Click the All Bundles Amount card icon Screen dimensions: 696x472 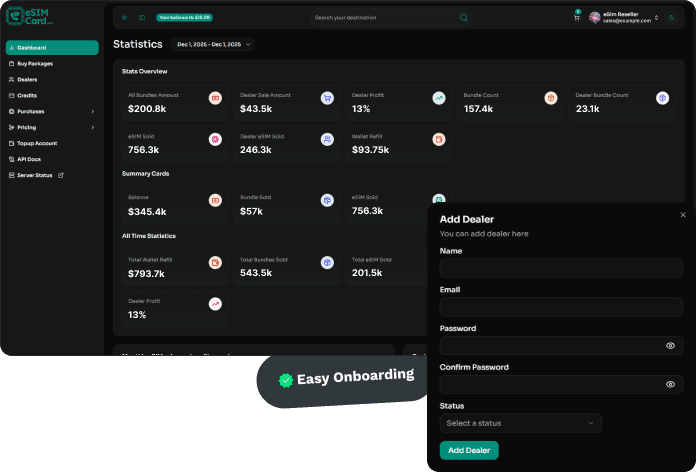[215, 98]
